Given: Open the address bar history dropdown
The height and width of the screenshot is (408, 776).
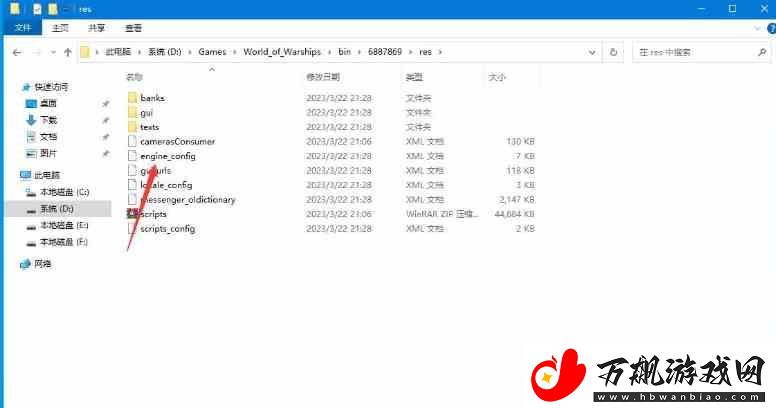Looking at the screenshot, I should 592,52.
